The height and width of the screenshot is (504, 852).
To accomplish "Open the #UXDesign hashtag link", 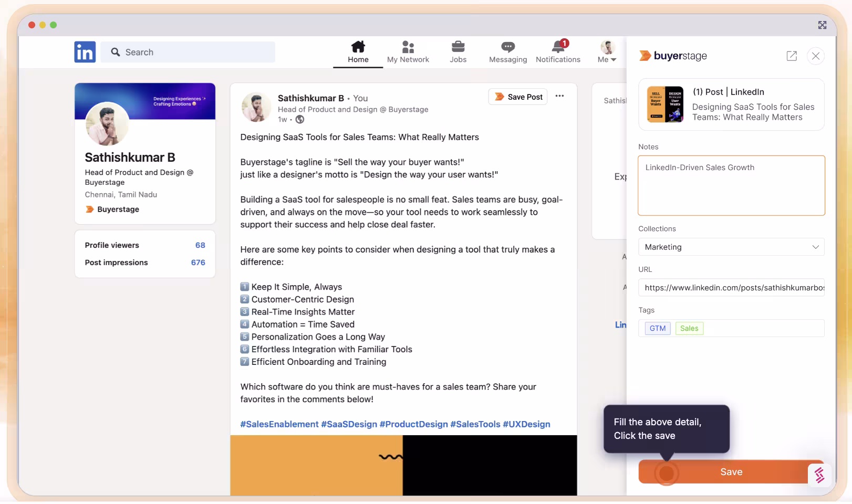I will tap(526, 424).
